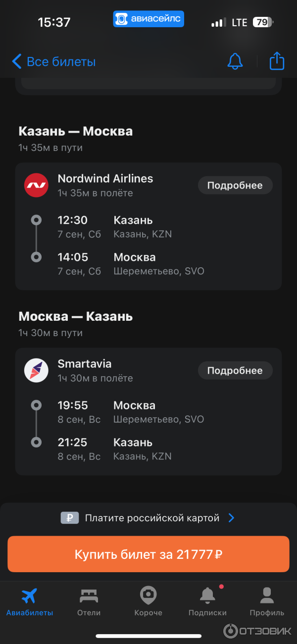Tap the ruble card payment icon

70,518
